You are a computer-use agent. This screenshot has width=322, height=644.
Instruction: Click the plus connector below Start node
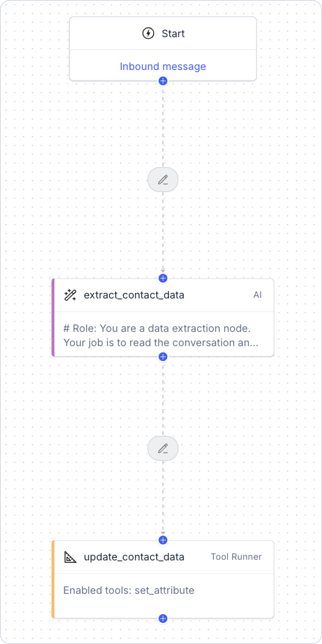coord(163,81)
